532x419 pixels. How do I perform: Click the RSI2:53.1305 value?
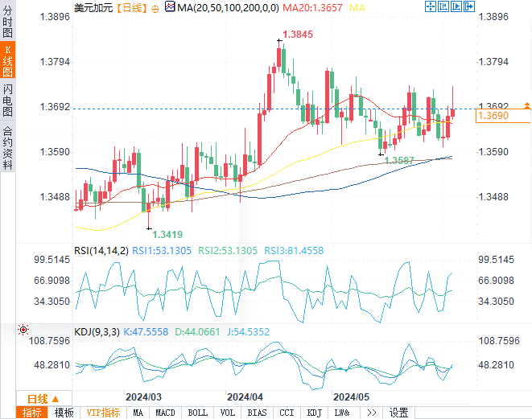click(228, 251)
